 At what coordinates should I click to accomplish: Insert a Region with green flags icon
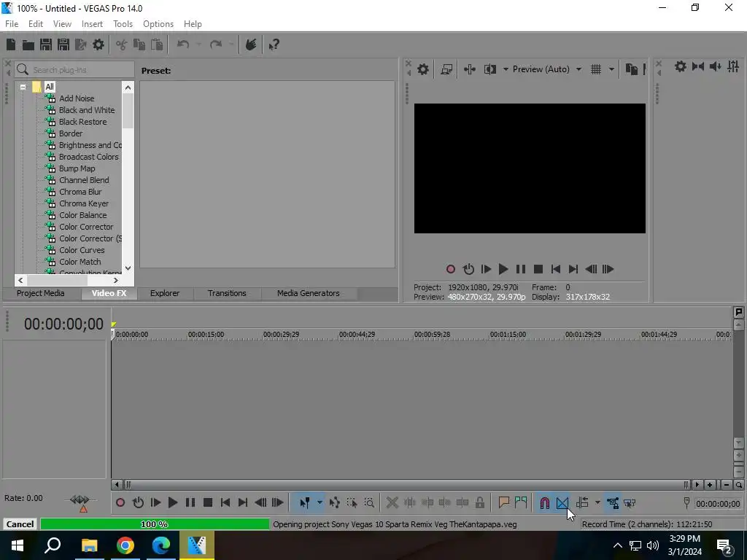tap(521, 503)
